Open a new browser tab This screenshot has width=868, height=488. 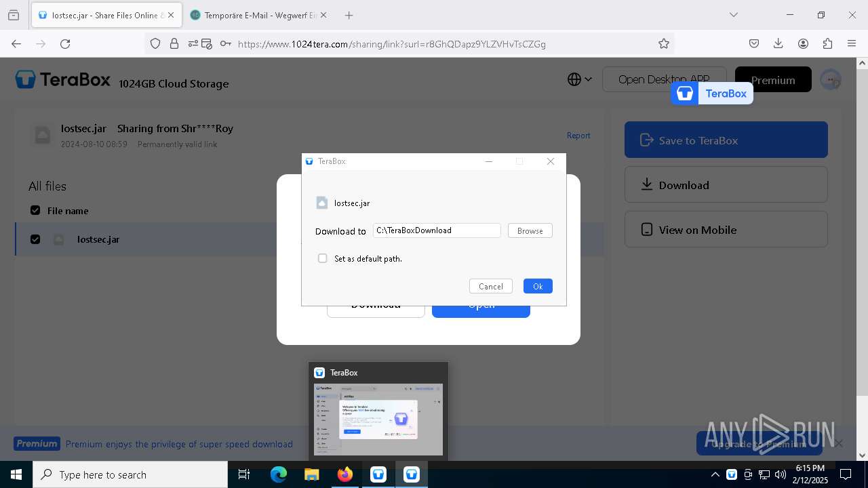[x=349, y=15]
